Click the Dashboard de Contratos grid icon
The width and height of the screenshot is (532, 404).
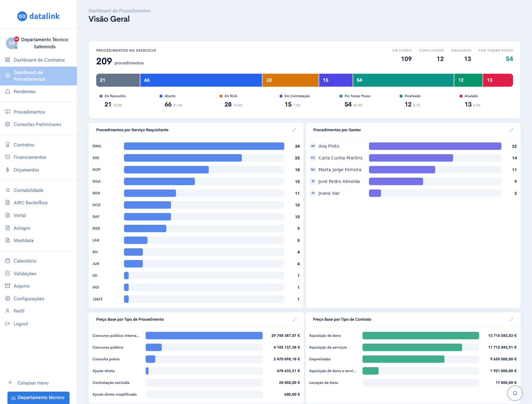pyautogui.click(x=8, y=60)
